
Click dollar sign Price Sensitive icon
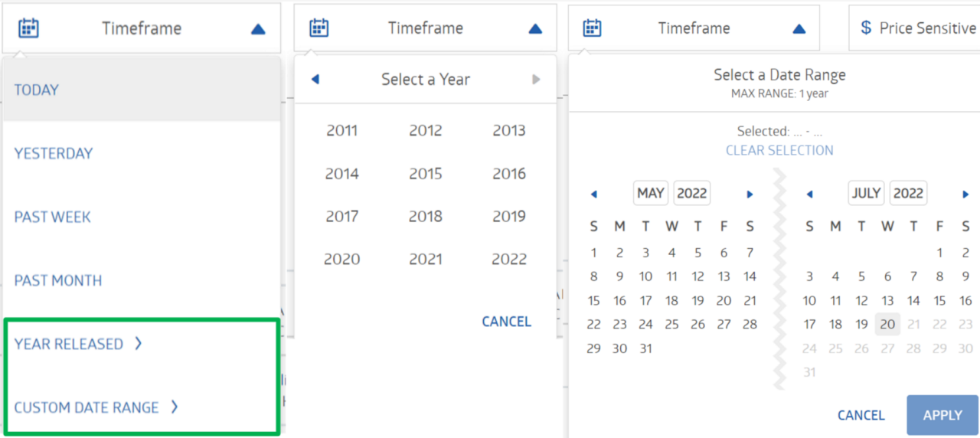tap(866, 28)
